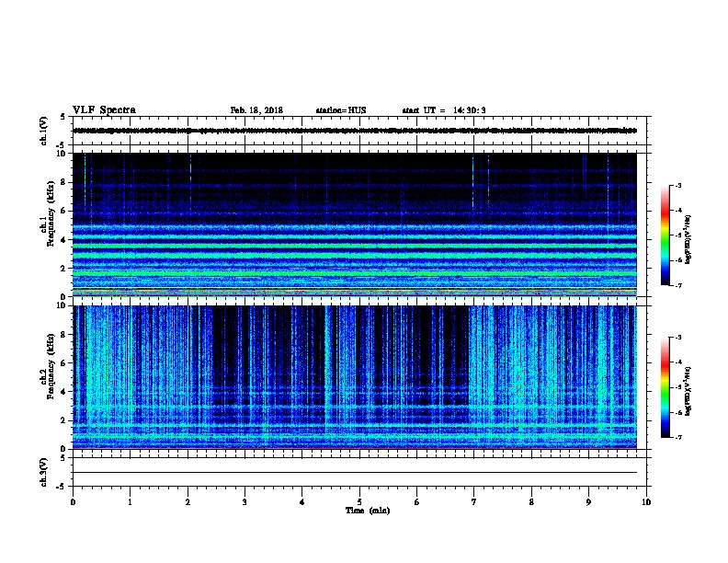Select the "ch.1(V)" waveform axis label
This screenshot has width=728, height=563.
pyautogui.click(x=44, y=131)
